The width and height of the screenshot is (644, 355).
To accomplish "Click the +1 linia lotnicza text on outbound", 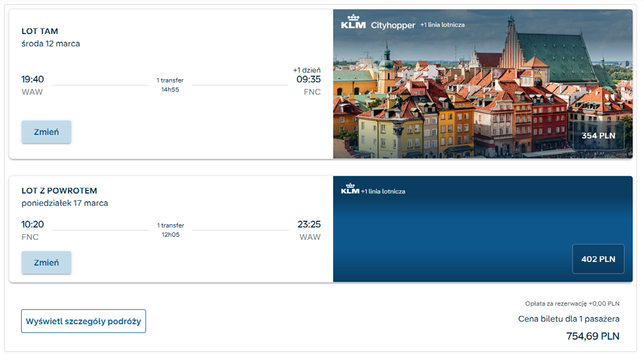I will pos(442,24).
